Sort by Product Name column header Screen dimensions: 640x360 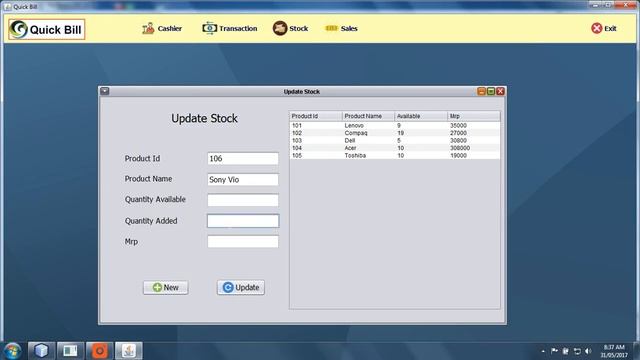click(368, 116)
